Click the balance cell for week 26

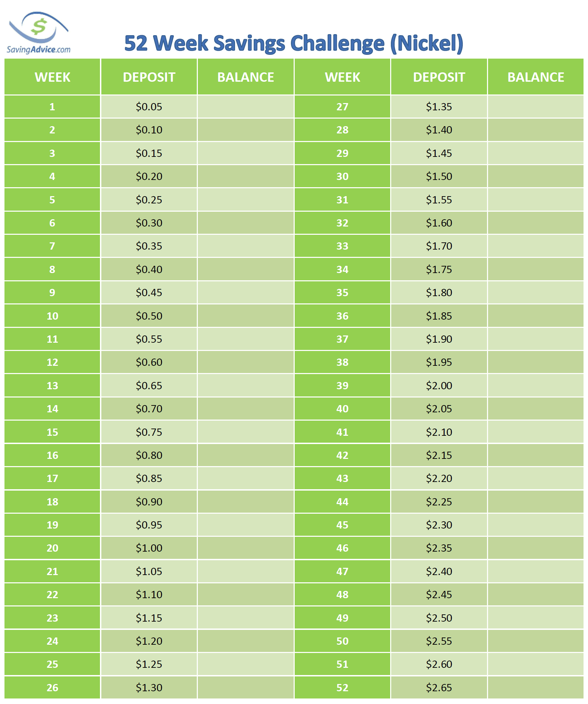point(245,687)
